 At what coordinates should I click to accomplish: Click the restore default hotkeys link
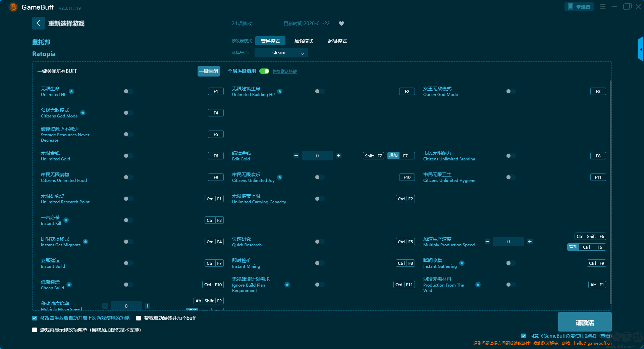284,71
